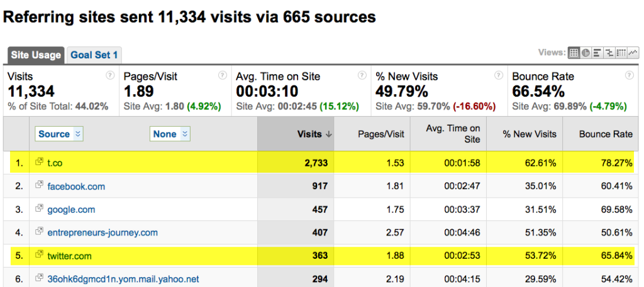Viewport: 644px width, 287px height.
Task: Click the 11,334 Visits summary total
Action: [x=31, y=91]
